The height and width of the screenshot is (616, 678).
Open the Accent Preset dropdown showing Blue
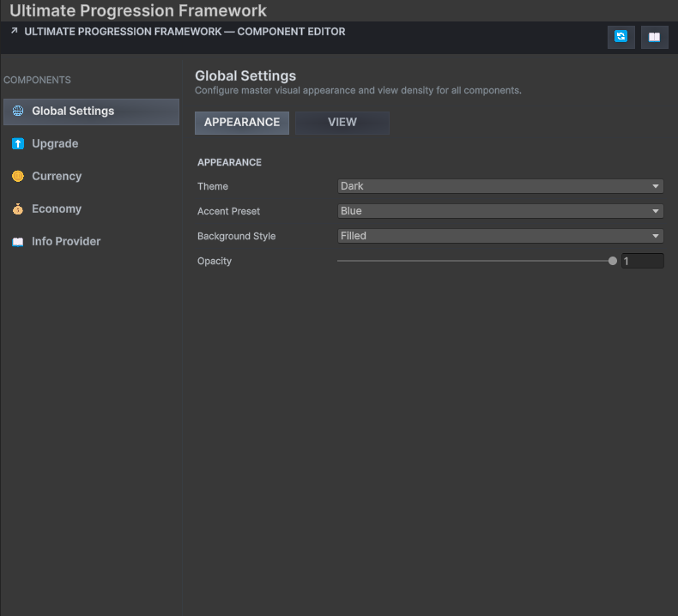point(500,211)
